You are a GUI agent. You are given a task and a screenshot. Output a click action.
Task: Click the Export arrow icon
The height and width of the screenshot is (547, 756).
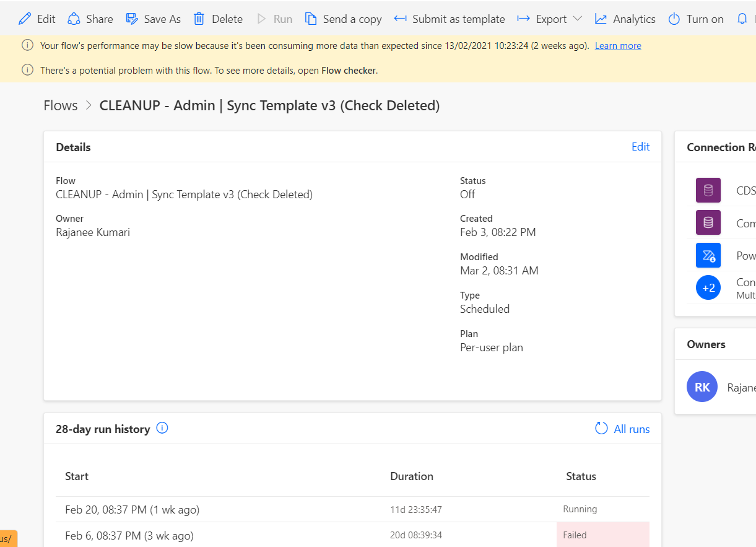[x=523, y=19]
